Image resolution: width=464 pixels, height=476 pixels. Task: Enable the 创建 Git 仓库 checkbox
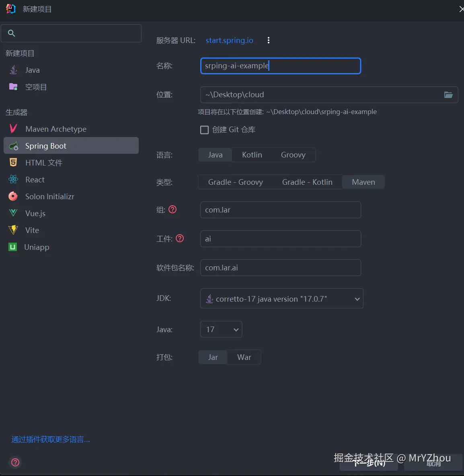point(204,130)
